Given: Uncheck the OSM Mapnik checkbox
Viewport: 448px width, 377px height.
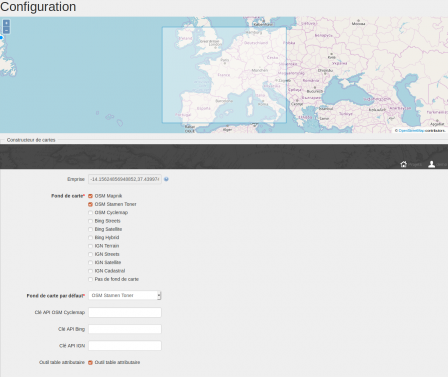Looking at the screenshot, I should click(90, 196).
